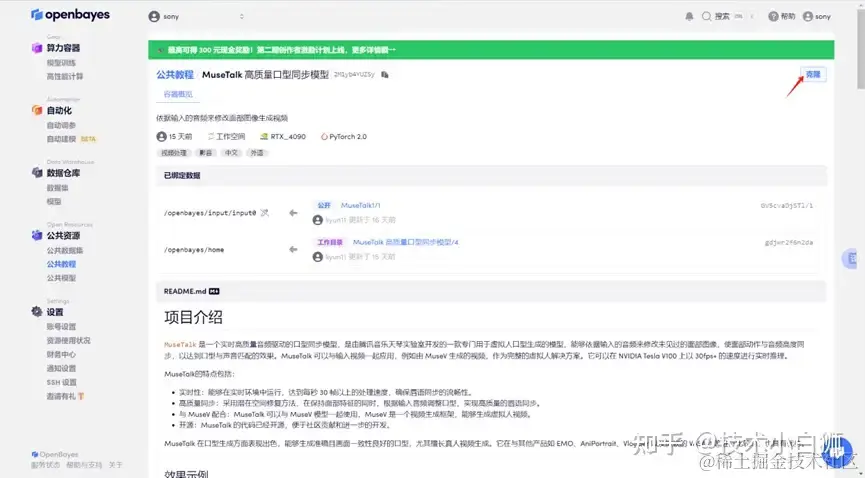Viewport: 865px width, 478px height.
Task: Open 资源使用状况 in the sidebar
Action: [68, 341]
